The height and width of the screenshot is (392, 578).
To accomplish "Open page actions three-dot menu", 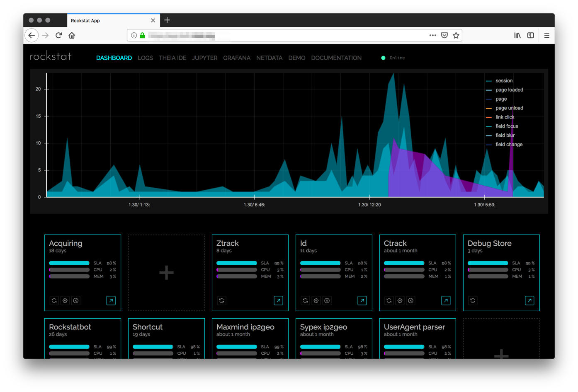I will pos(433,36).
